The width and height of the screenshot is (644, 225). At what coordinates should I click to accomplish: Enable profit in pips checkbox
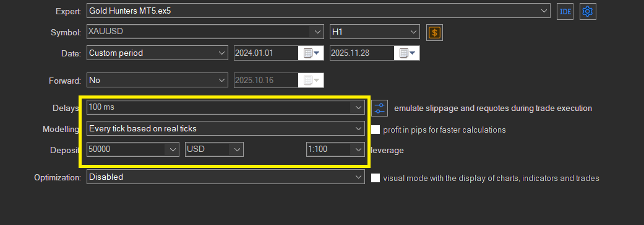click(x=376, y=130)
